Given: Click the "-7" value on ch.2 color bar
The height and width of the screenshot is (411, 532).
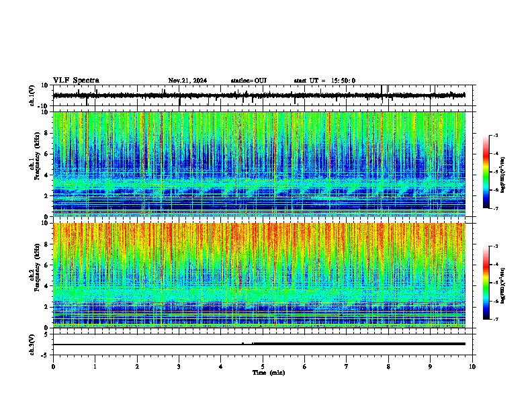Looking at the screenshot, I should click(x=496, y=320).
